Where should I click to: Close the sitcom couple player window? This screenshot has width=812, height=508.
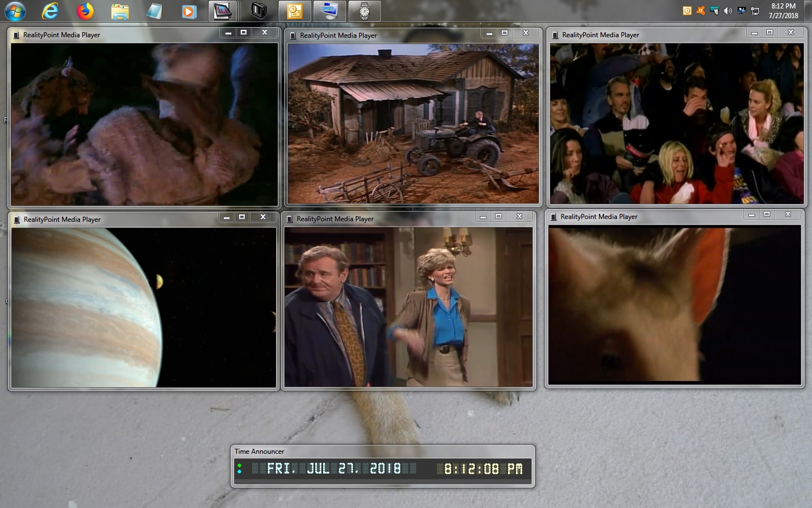click(x=519, y=217)
